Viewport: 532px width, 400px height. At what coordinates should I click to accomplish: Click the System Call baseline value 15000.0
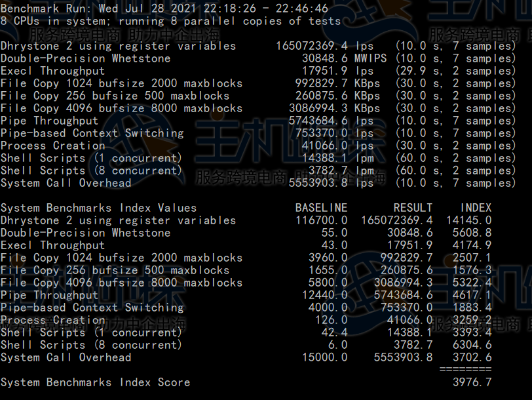pyautogui.click(x=324, y=357)
